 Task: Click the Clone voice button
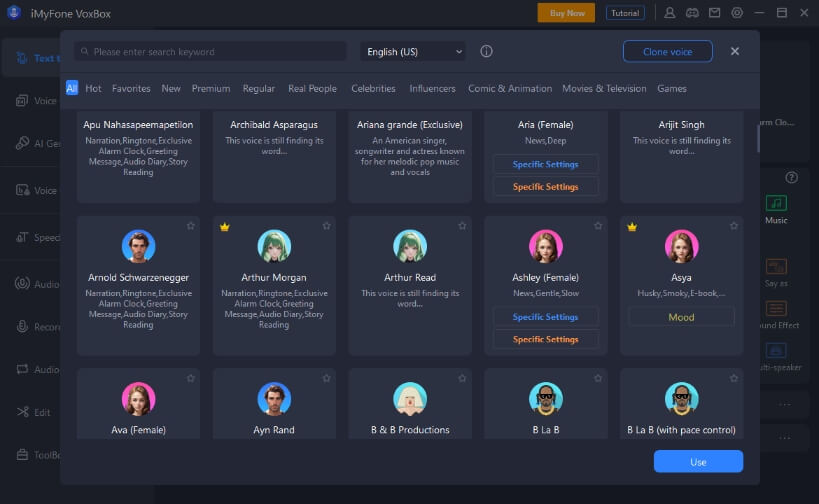(x=668, y=51)
